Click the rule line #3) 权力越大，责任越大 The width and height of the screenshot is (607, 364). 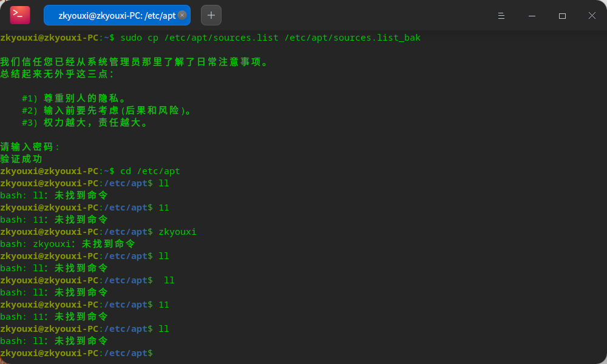coord(79,122)
